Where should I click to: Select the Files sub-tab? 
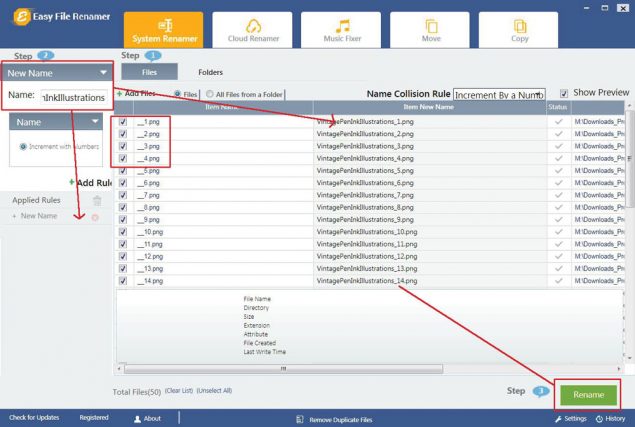click(149, 72)
